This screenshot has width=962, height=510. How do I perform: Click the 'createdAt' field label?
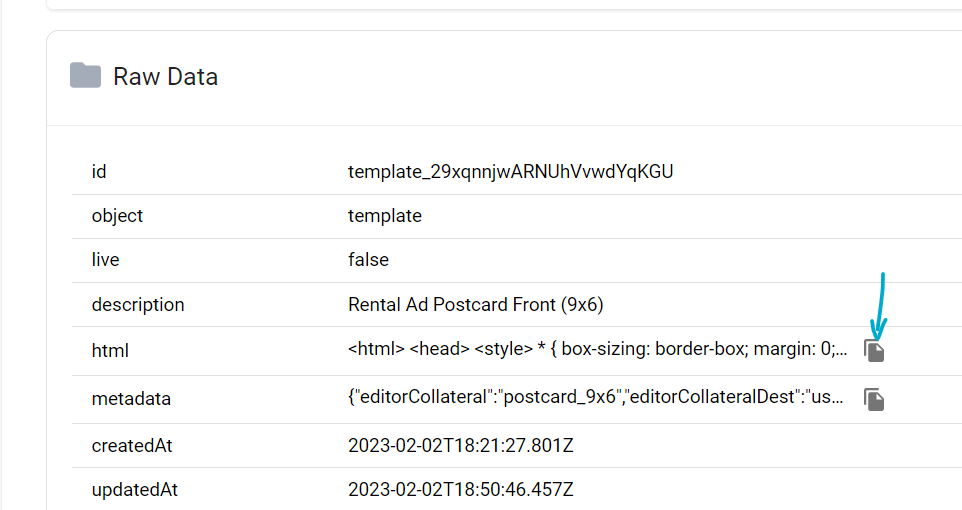click(132, 445)
